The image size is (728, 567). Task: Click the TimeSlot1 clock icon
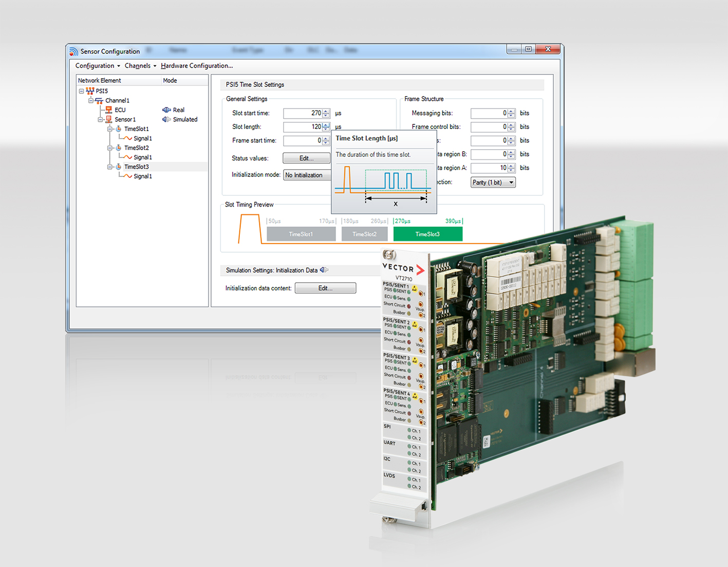(119, 129)
